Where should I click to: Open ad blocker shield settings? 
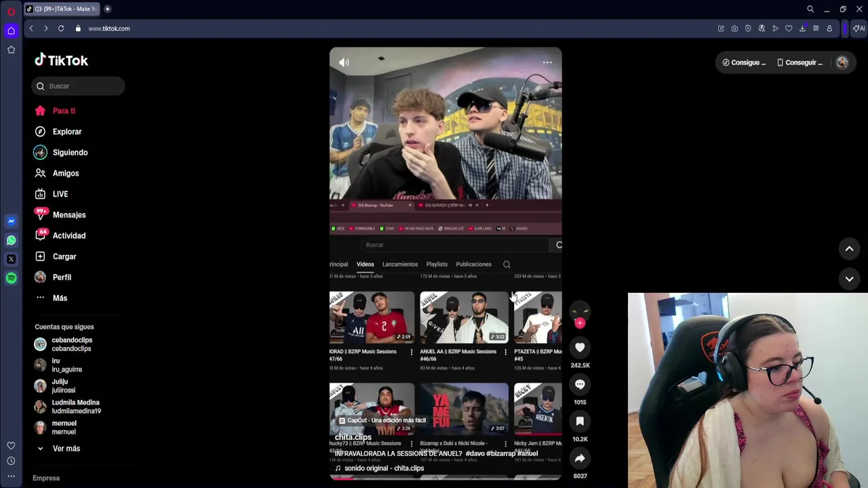coord(748,28)
